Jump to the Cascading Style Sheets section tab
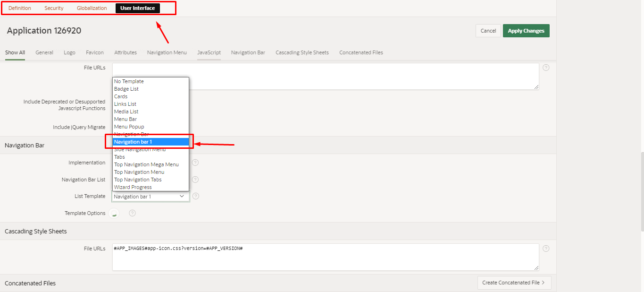Image resolution: width=644 pixels, height=292 pixels. tap(302, 52)
